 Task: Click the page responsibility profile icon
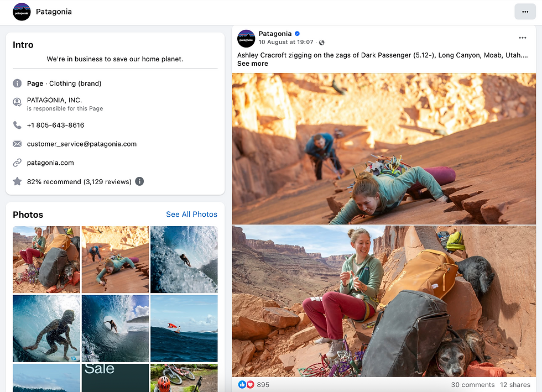(17, 102)
